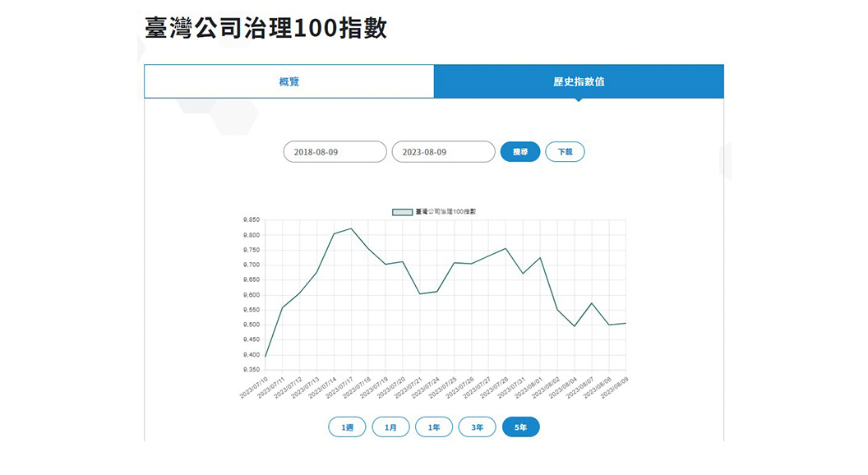The image size is (868, 475).
Task: Click the end date field 2023-08-09
Action: click(443, 152)
